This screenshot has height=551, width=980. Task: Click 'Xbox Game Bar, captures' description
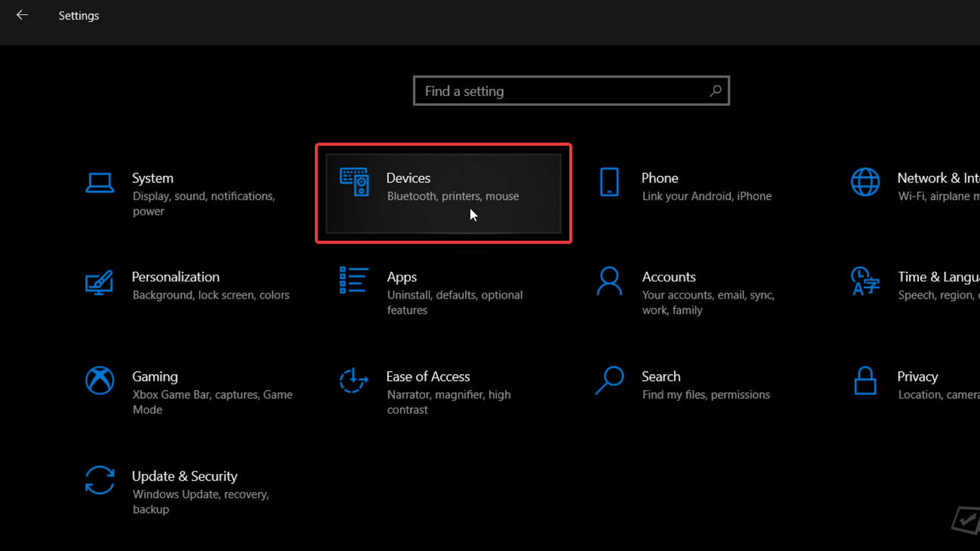[213, 402]
